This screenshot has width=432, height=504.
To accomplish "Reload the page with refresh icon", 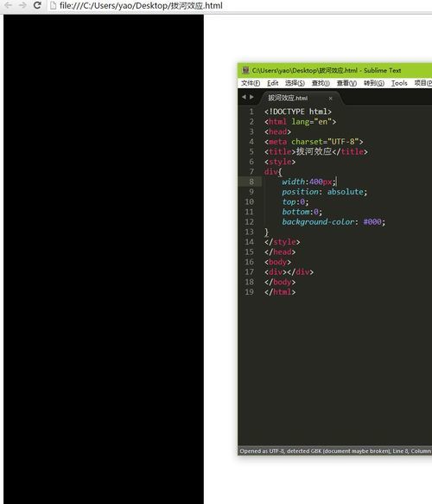I will pyautogui.click(x=37, y=5).
